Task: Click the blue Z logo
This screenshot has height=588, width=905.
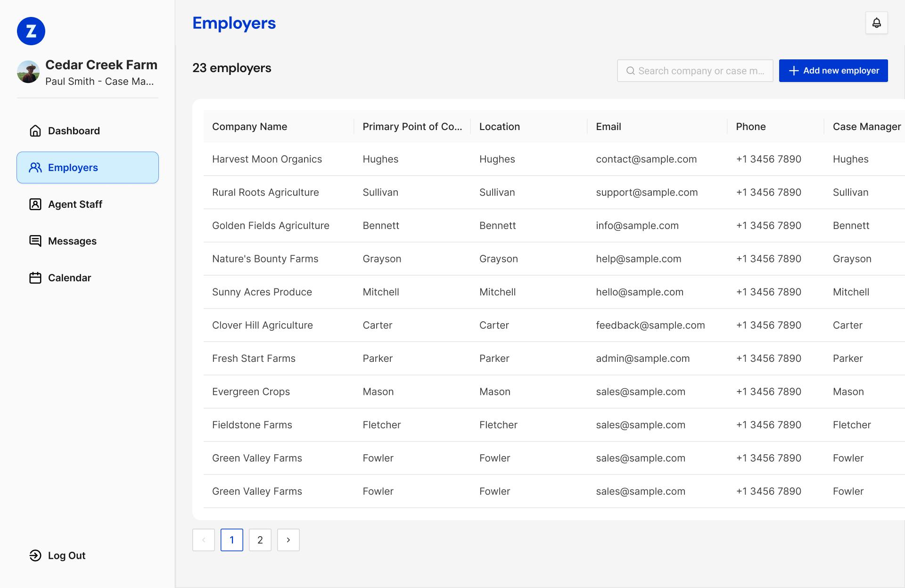Action: (x=31, y=31)
